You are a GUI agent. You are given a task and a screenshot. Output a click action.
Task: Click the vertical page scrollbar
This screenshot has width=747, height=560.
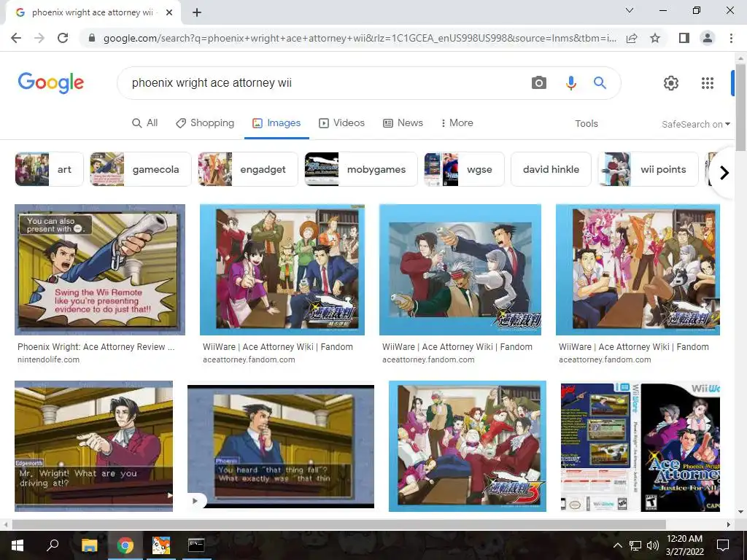tap(740, 108)
